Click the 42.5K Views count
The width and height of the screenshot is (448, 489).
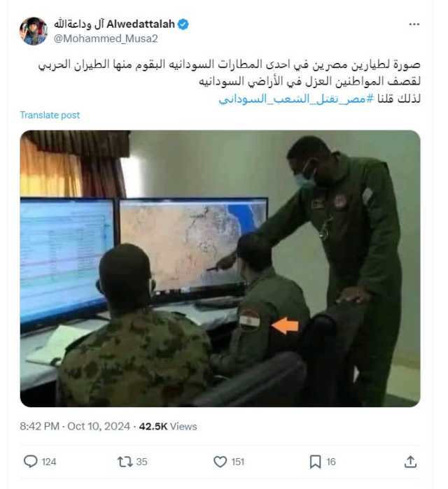point(168,426)
